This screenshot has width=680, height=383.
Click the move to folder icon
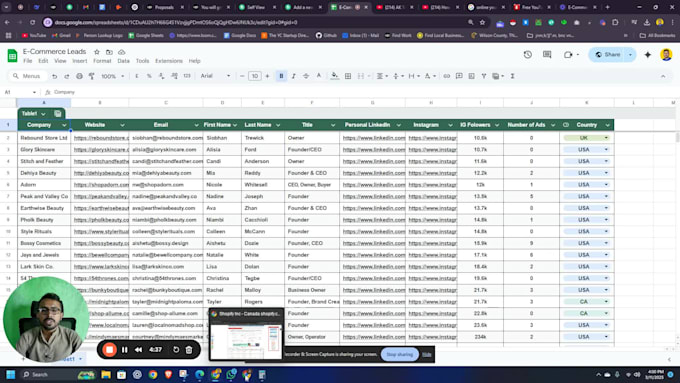(x=109, y=52)
